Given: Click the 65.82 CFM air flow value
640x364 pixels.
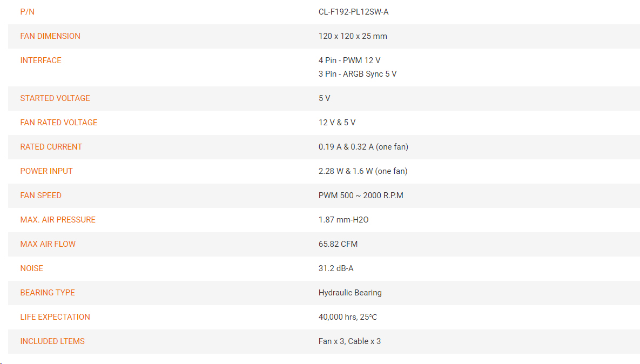Looking at the screenshot, I should 338,244.
